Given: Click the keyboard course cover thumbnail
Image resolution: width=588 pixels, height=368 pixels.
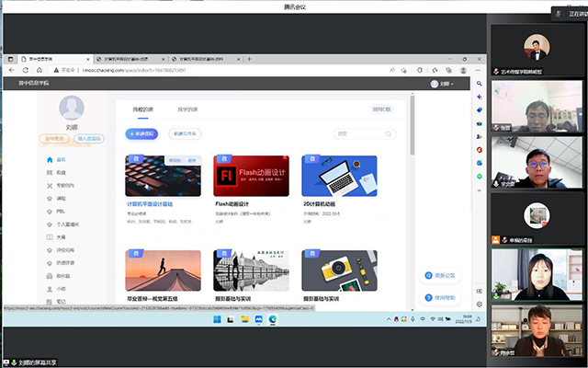Looking at the screenshot, I should point(163,176).
